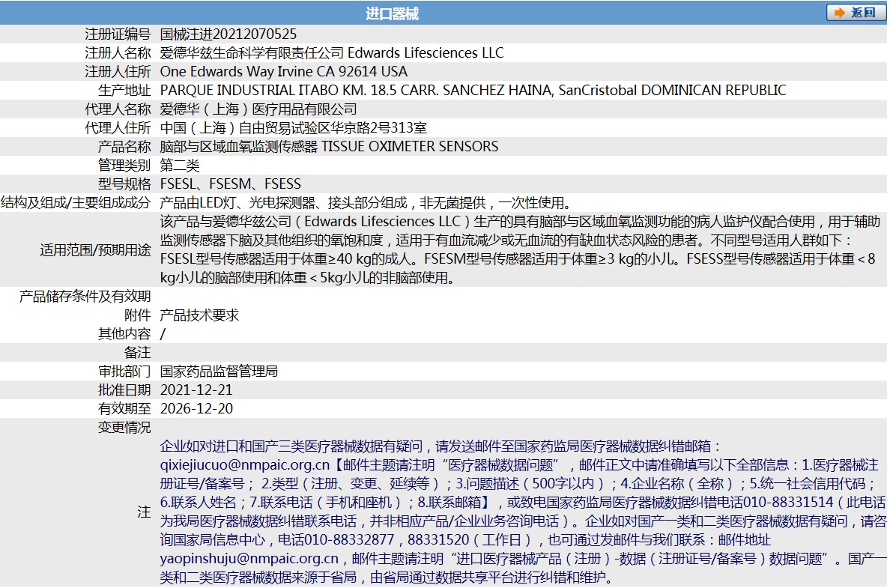Click the 产品名称 label
Viewport: 887px width, 588px height.
[x=124, y=146]
